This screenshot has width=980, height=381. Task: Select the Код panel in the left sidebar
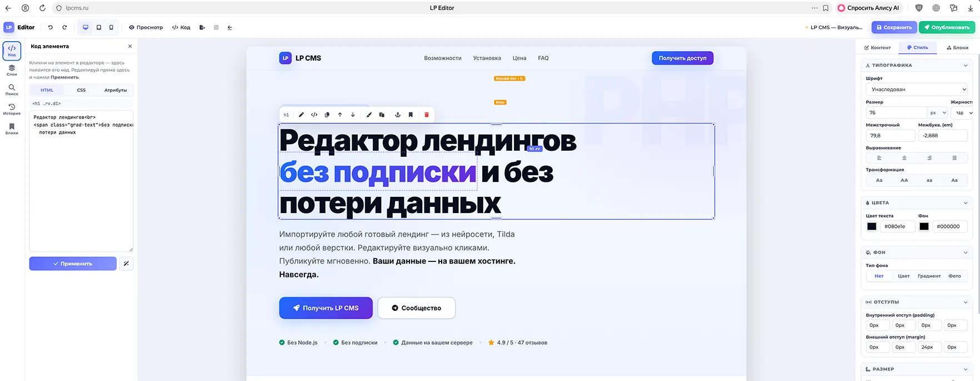point(12,51)
